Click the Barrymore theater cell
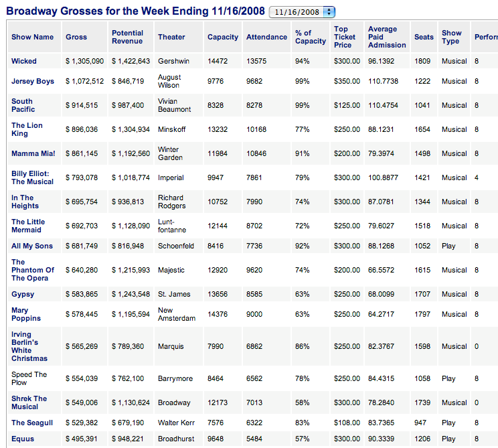The image size is (498, 448). pos(175,378)
